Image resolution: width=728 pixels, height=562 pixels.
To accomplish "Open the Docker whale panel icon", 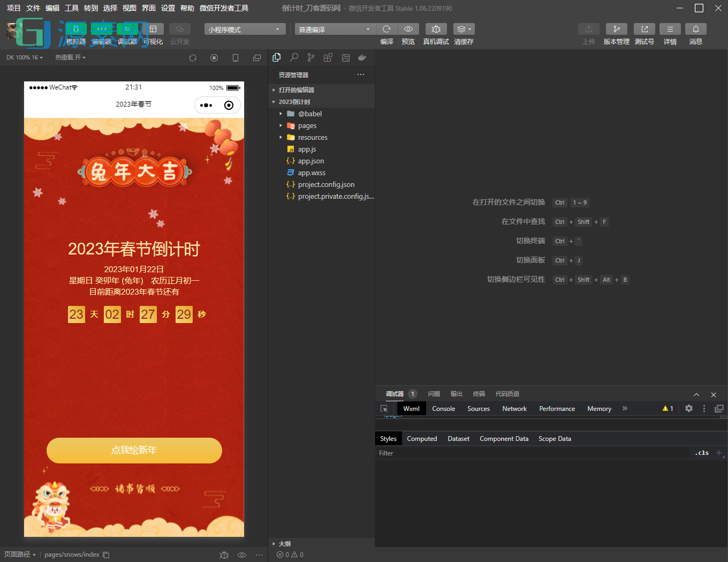I will coord(362,58).
